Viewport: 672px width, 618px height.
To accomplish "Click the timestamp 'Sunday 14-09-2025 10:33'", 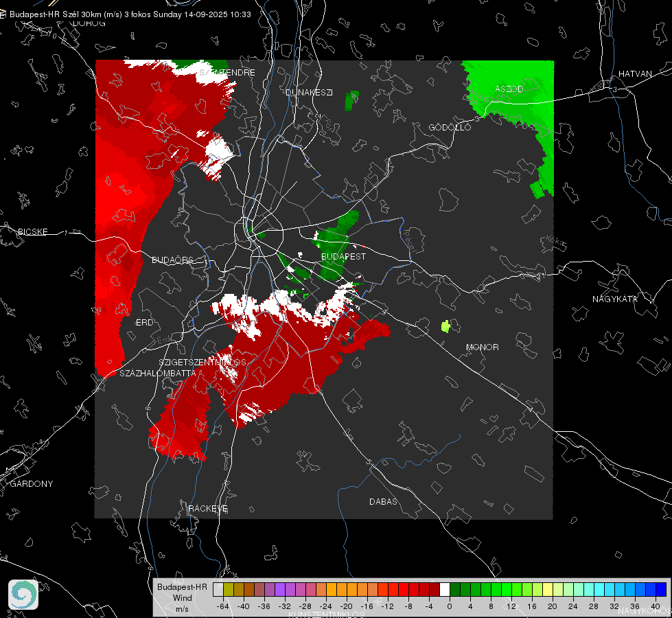I will [x=202, y=14].
